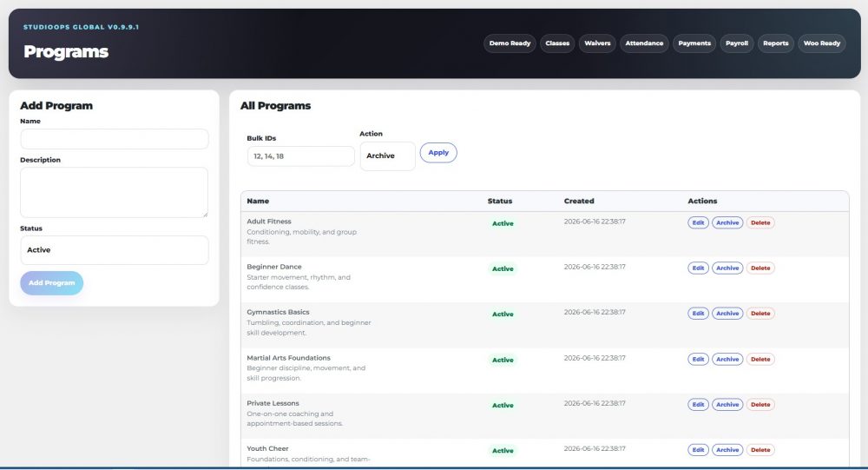Screen dimensions: 868x470
Task: Click the Programs page title
Action: point(66,51)
